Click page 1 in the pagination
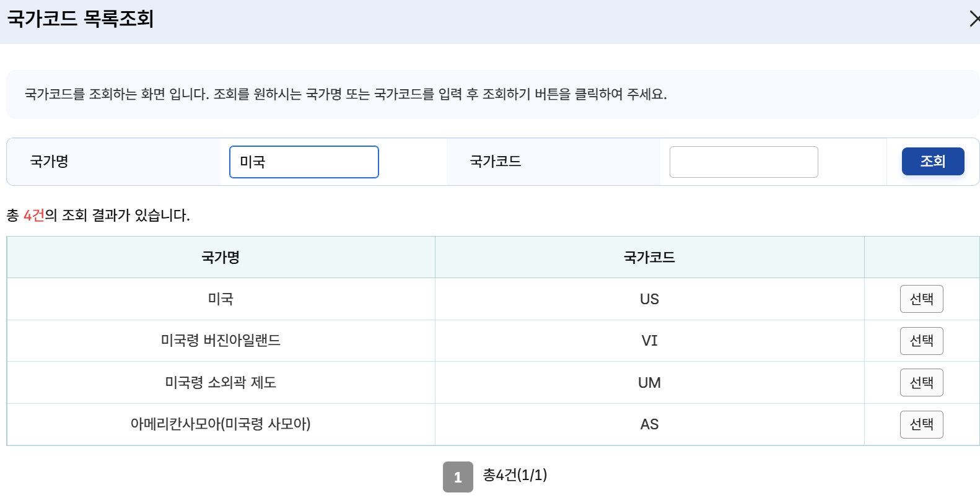This screenshot has width=980, height=503. 458,476
